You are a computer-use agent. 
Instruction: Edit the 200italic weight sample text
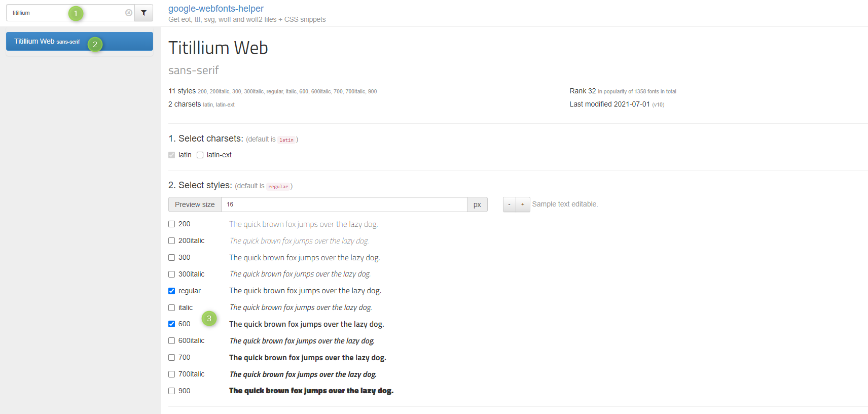coord(299,241)
